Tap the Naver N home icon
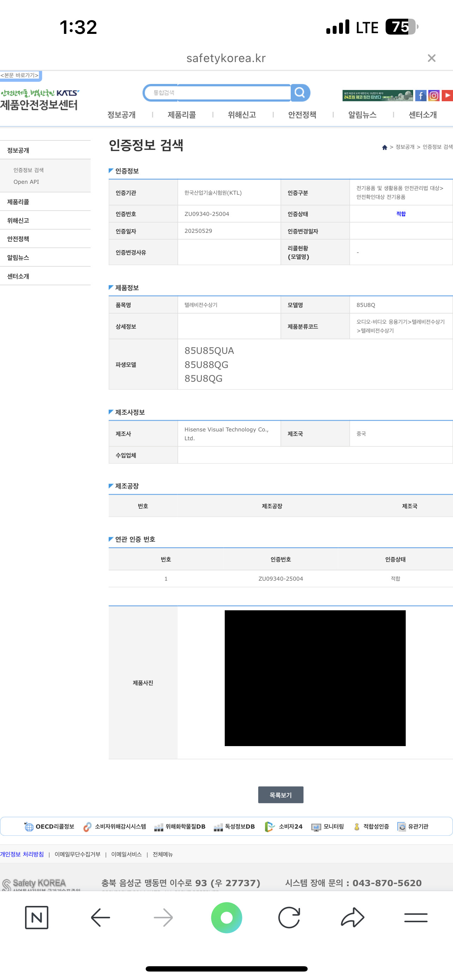The width and height of the screenshot is (453, 980). pos(36,917)
